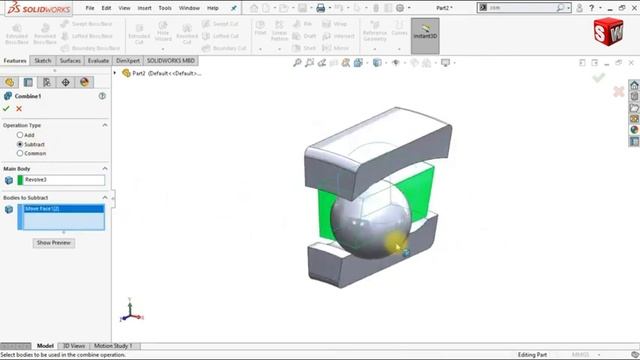Collapse the Main Body section

click(105, 169)
